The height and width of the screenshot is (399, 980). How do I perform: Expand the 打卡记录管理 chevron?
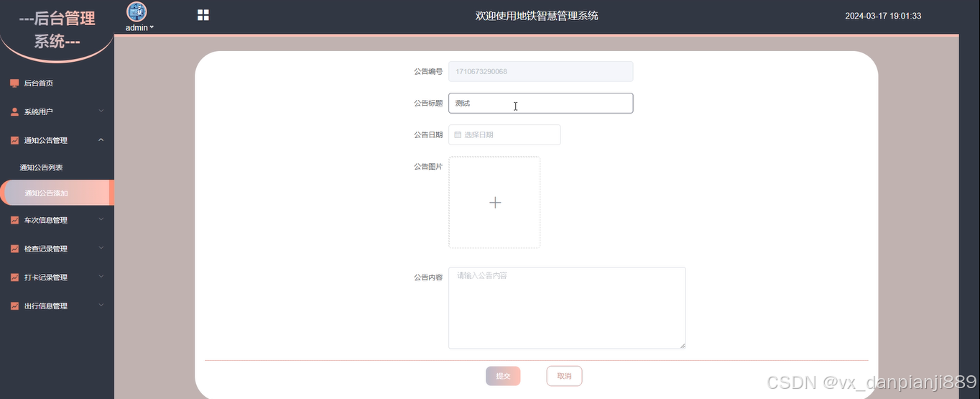pyautogui.click(x=101, y=277)
